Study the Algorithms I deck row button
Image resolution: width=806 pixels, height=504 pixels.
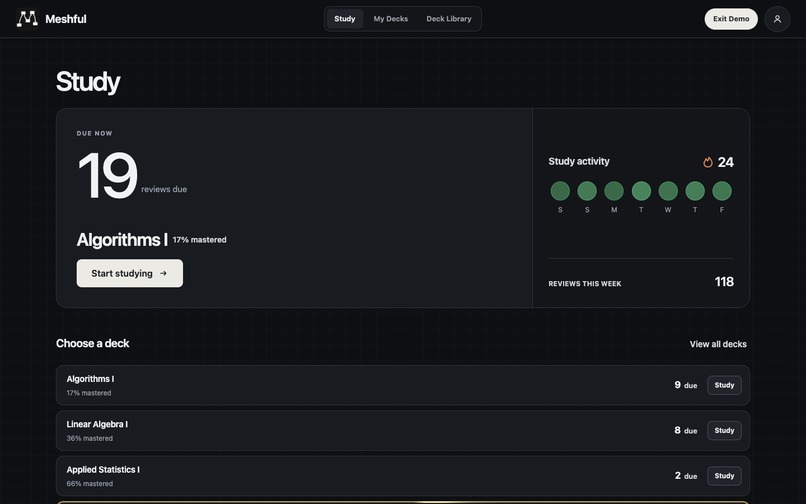[x=724, y=385]
